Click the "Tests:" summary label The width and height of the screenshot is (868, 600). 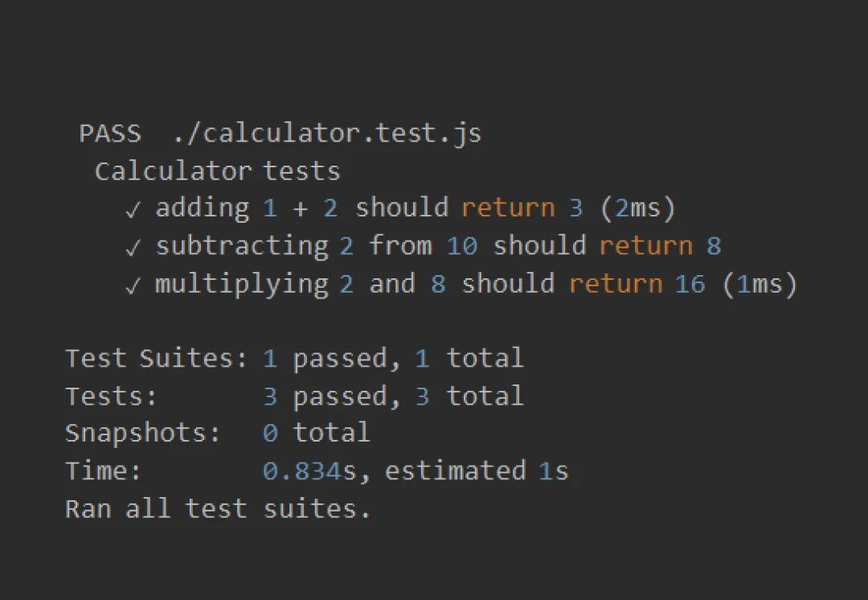click(111, 396)
